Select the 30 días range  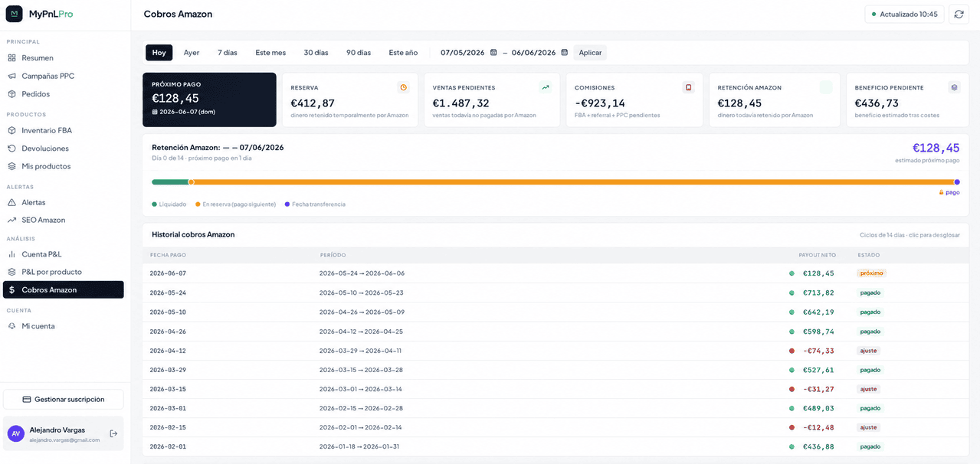[316, 53]
